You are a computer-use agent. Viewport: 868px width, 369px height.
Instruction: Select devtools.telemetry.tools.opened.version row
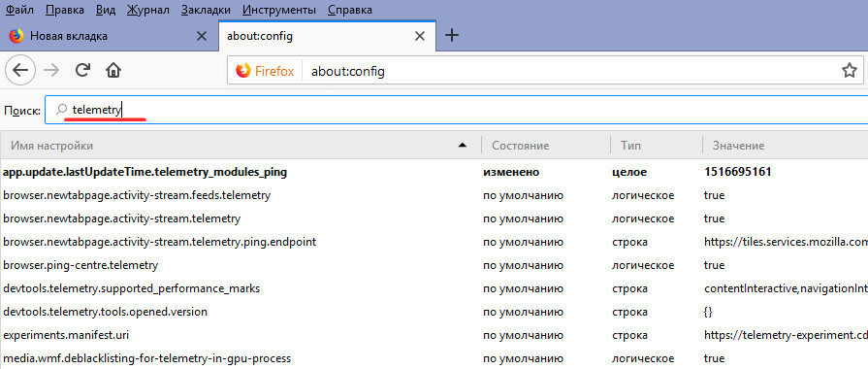[x=434, y=312]
